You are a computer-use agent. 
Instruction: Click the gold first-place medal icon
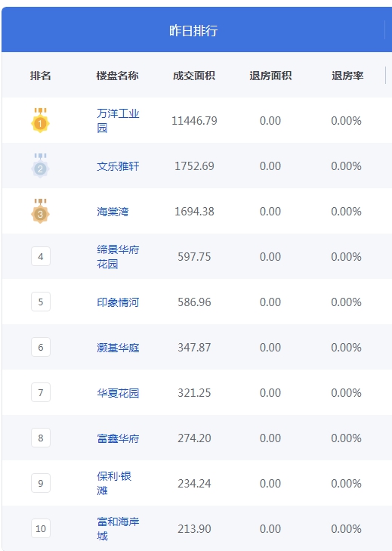(40, 120)
